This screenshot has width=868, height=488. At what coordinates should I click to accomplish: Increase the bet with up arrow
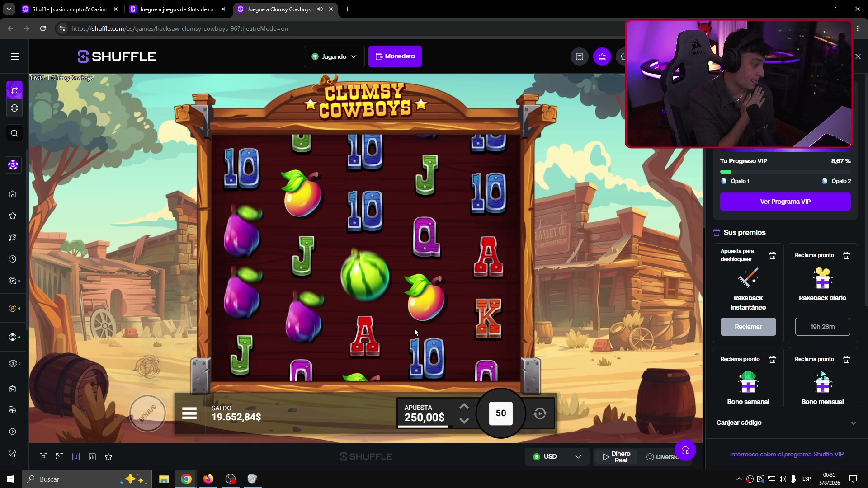coord(464,407)
